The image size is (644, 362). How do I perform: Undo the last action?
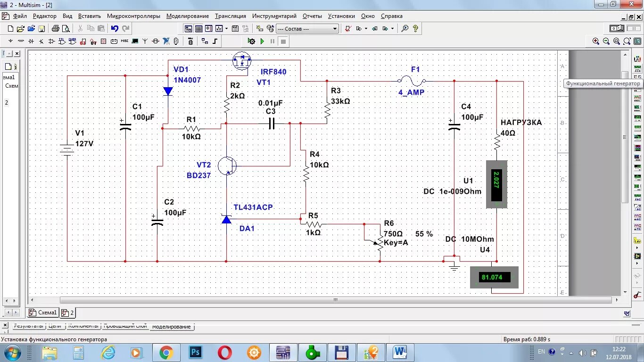point(115,28)
